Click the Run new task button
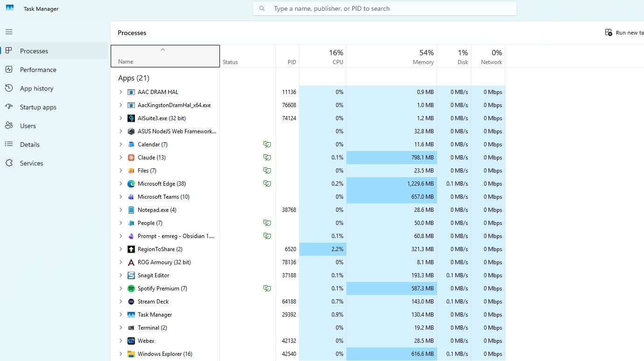The height and width of the screenshot is (361, 644). point(624,33)
